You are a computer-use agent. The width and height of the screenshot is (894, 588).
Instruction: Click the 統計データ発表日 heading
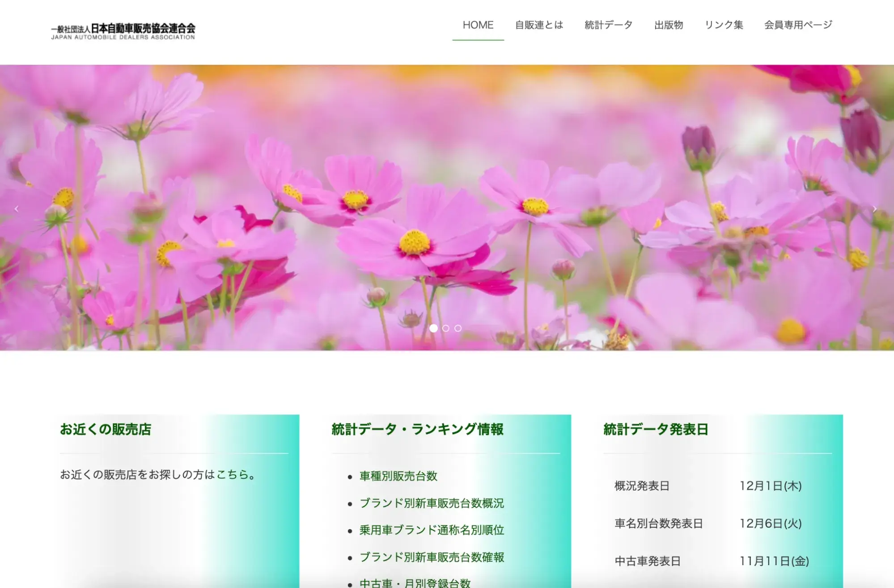pos(656,429)
